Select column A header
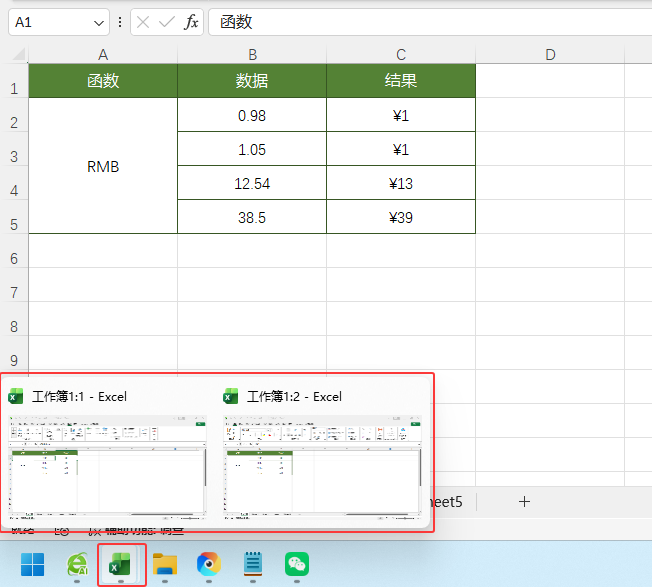652x587 pixels. click(103, 54)
